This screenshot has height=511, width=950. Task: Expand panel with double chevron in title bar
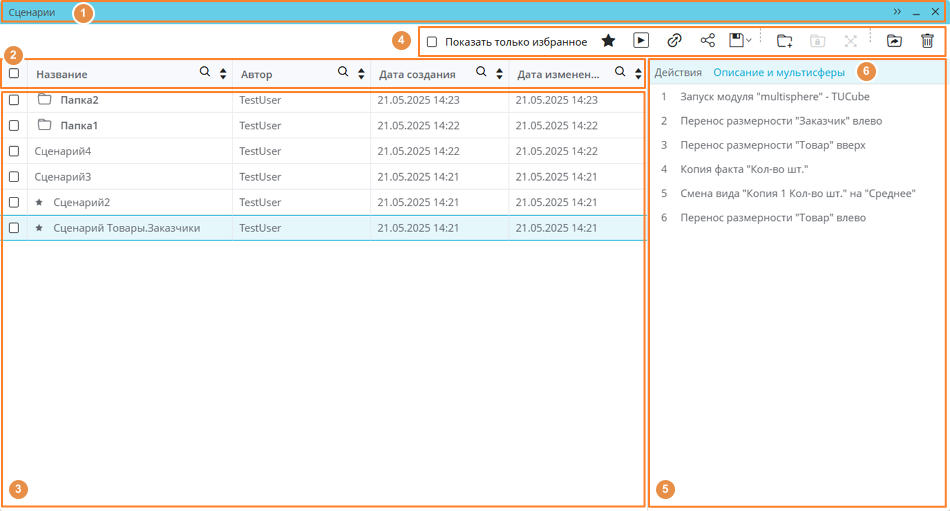tap(897, 11)
